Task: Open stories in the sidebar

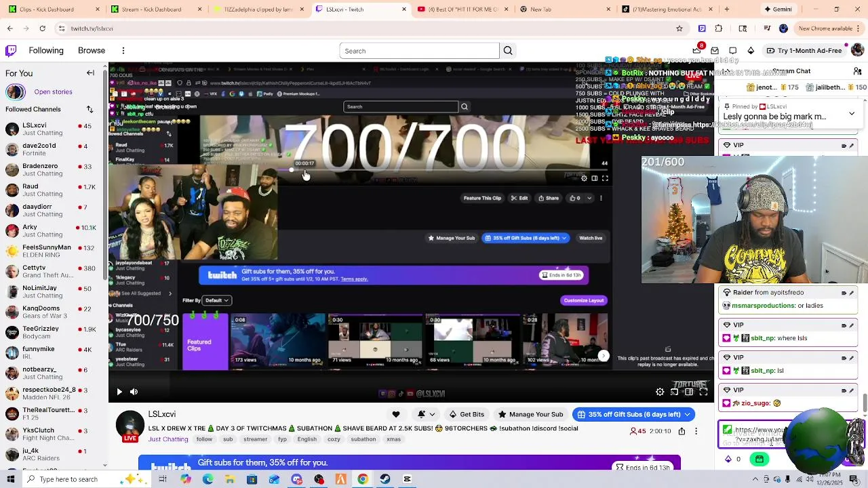Action: click(53, 92)
